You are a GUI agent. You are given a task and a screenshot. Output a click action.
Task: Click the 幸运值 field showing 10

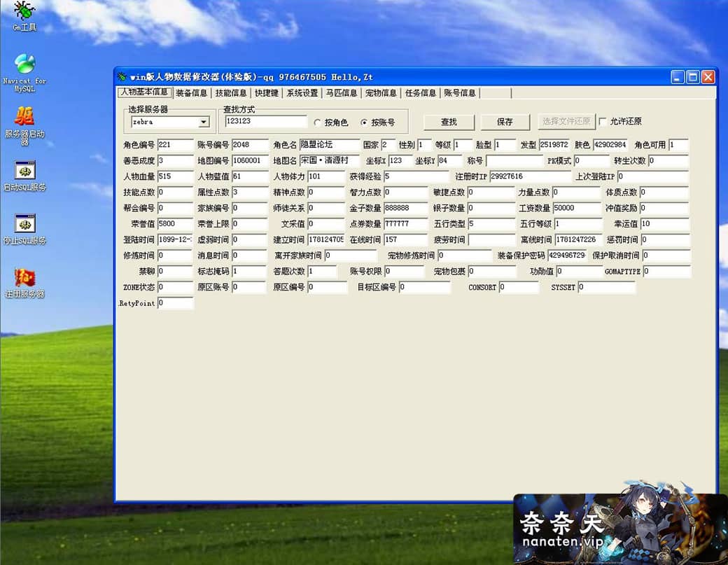pos(664,224)
